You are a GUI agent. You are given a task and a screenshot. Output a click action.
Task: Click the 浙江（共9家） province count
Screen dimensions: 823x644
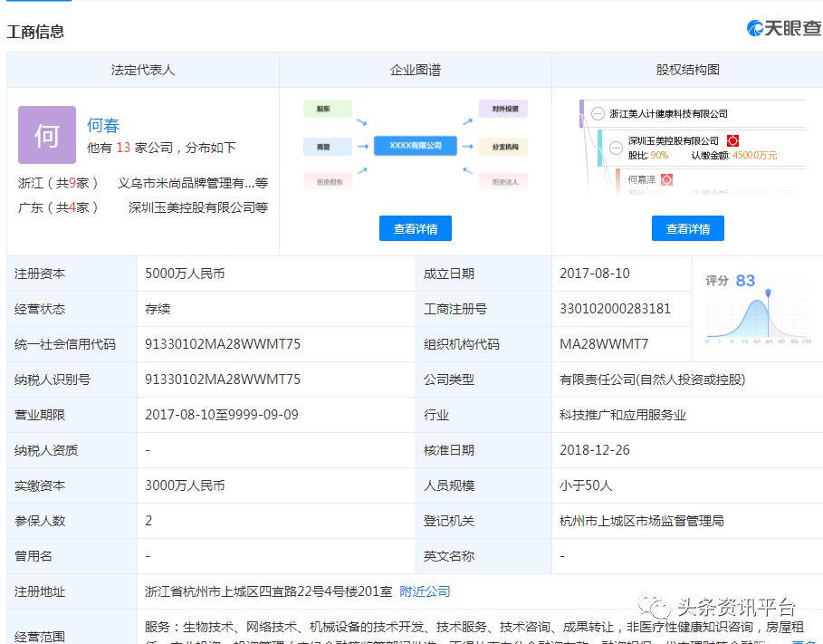(x=58, y=183)
